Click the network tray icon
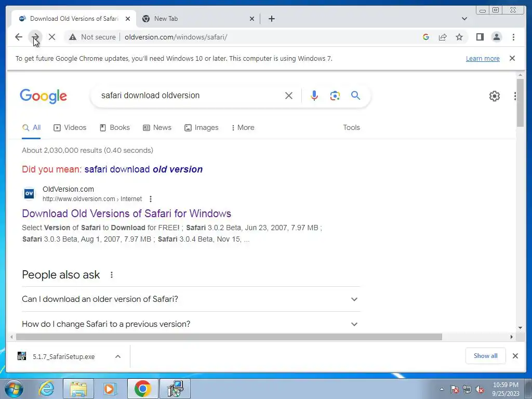Viewport: 532px width, 399px height. tap(467, 389)
